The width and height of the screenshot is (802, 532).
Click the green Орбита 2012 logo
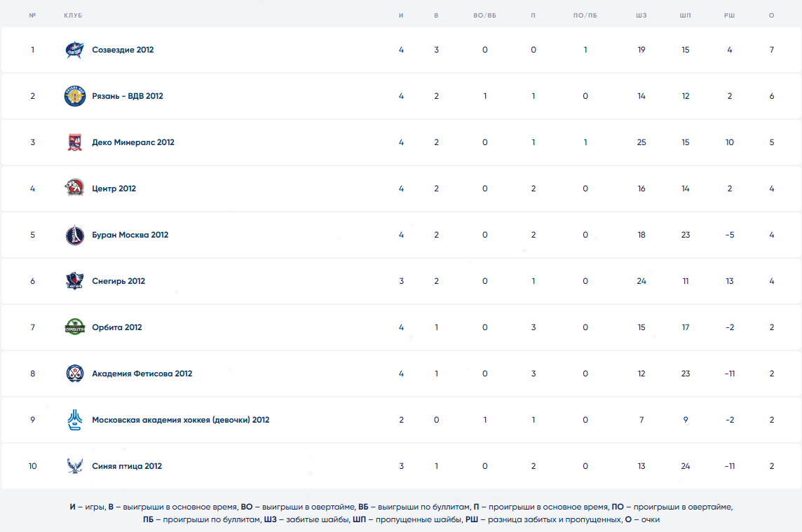74,327
